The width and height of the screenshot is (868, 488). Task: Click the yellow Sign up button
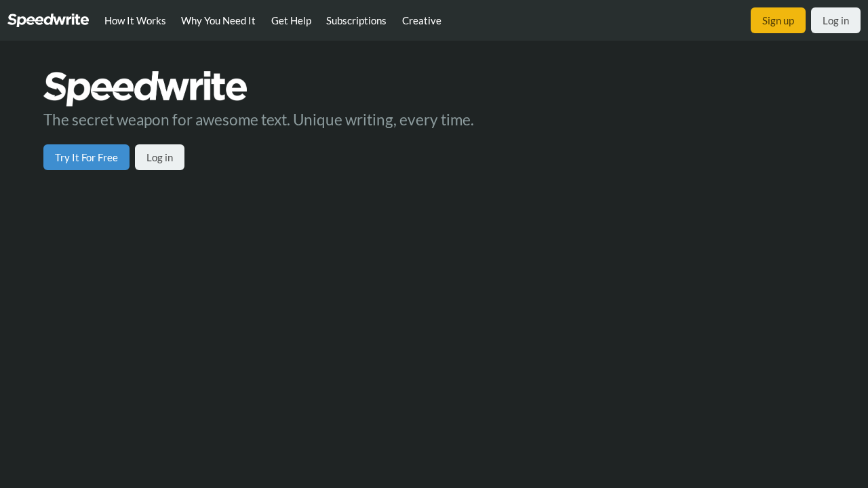tap(778, 20)
